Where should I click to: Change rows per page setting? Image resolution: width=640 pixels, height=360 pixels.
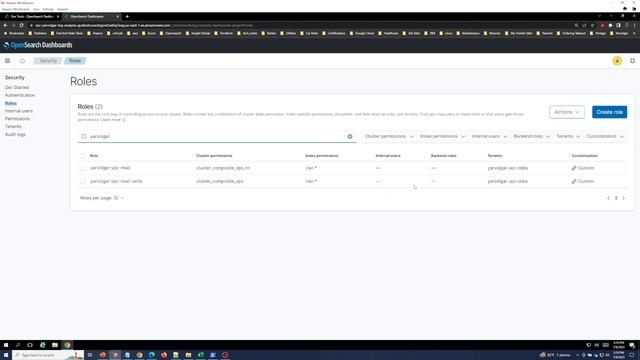click(x=102, y=198)
